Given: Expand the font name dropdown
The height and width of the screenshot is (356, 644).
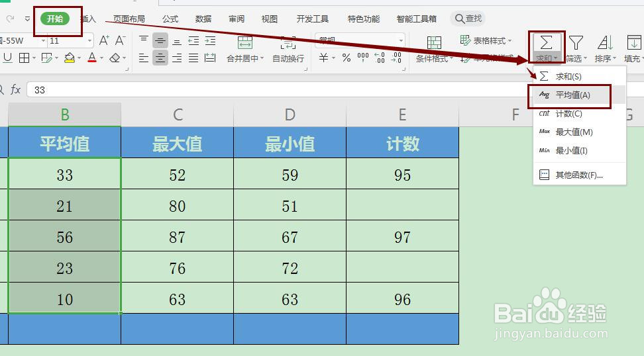Looking at the screenshot, I should [x=43, y=40].
